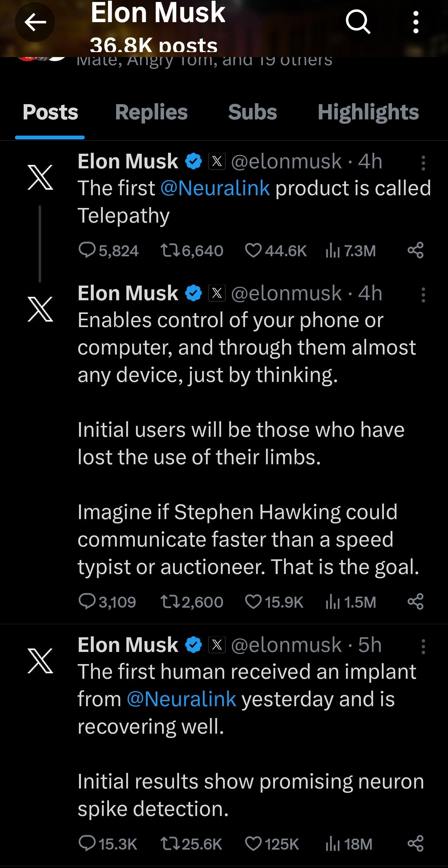Screen dimensions: 448x868
Task: Open @Neuralink mention in Telepathy post
Action: click(215, 188)
